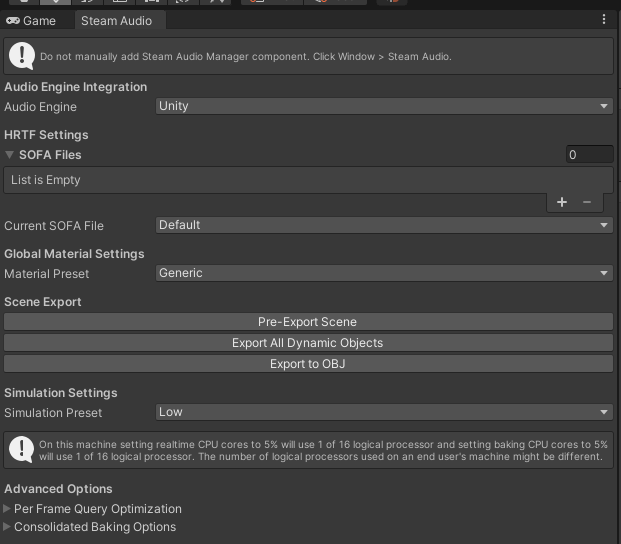The height and width of the screenshot is (544, 621).
Task: Expand Per Frame Query Optimization
Action: point(7,509)
